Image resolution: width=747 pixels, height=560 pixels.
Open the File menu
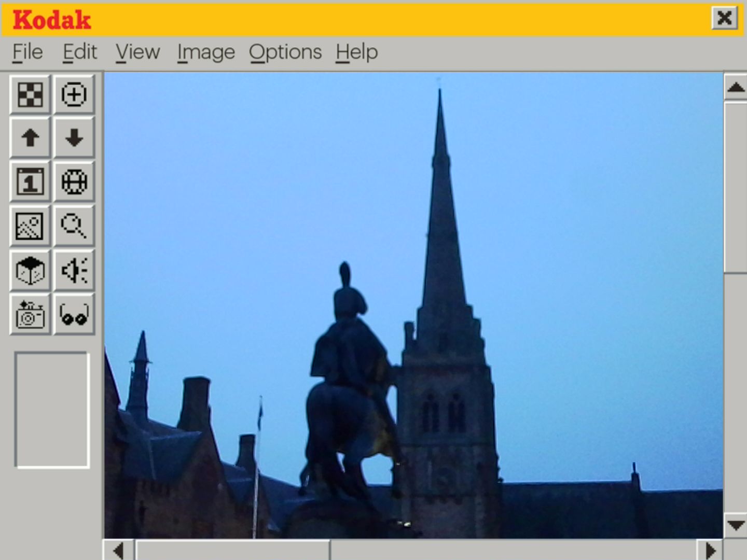click(27, 52)
